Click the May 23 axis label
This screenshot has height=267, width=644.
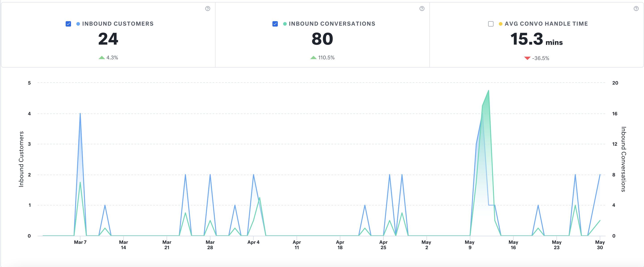coord(556,245)
